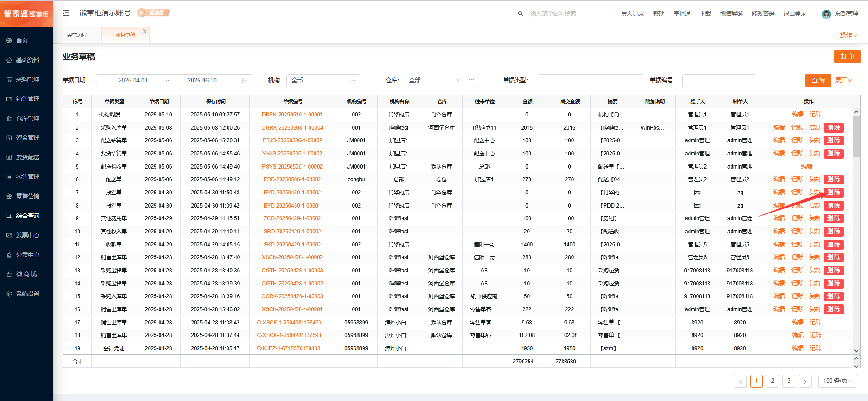Screen dimensions: 868x401
Task: Click the ellipsis button next to 仓库 dropdown
Action: [471, 80]
